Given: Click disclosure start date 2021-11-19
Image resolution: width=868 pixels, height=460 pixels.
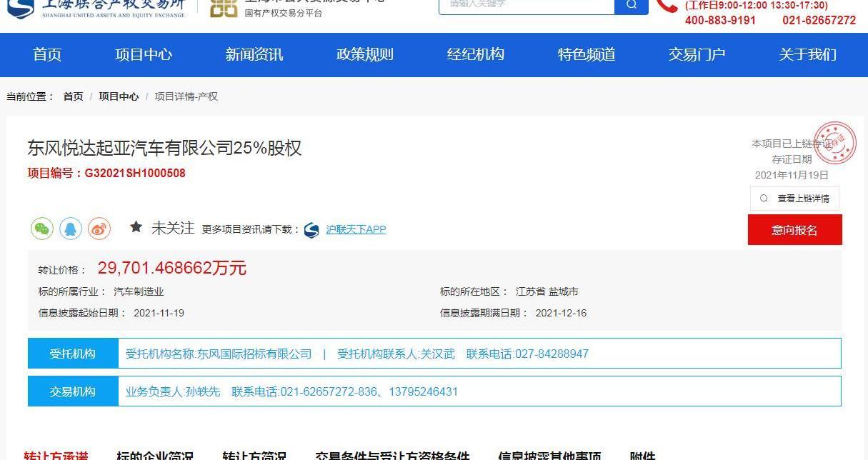Looking at the screenshot, I should [x=159, y=313].
